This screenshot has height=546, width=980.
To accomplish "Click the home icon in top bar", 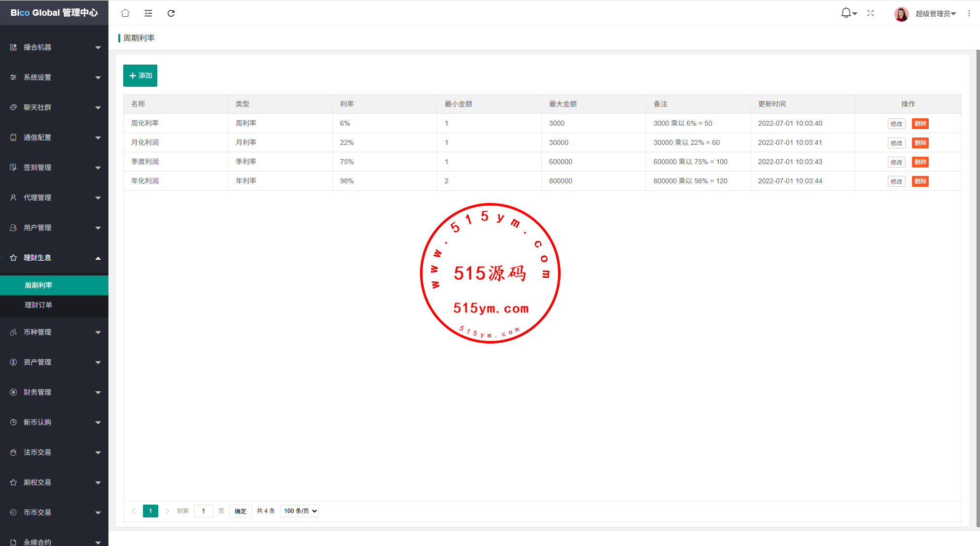I will pyautogui.click(x=125, y=13).
